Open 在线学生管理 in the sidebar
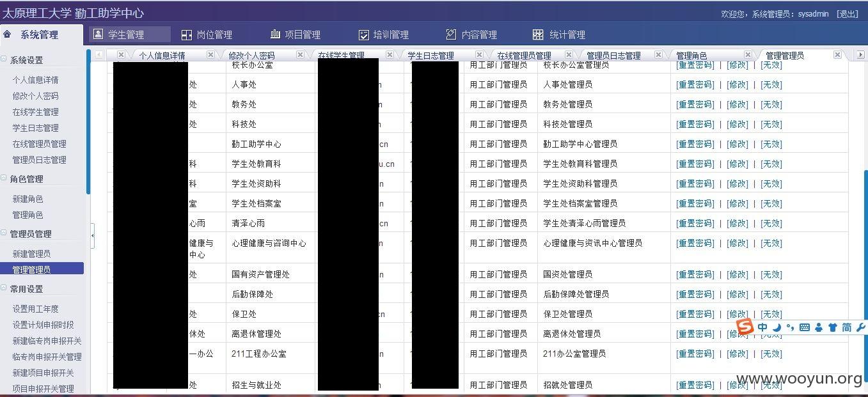The height and width of the screenshot is (397, 868). (35, 112)
